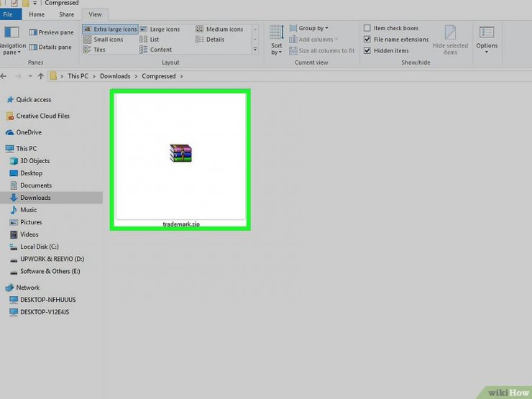This screenshot has width=532, height=399.
Task: Open Music in sidebar
Action: [x=29, y=210]
